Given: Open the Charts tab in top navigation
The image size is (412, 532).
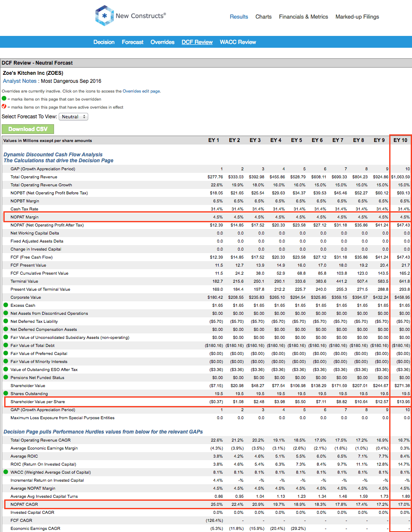Looking at the screenshot, I should [263, 17].
